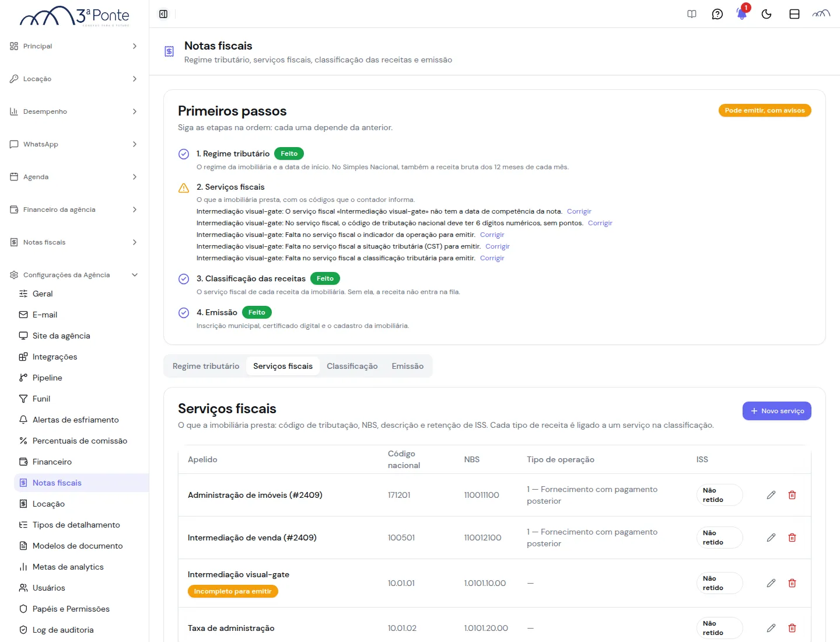The height and width of the screenshot is (642, 840).
Task: Expand the Desempenho sidebar section
Action: pos(74,111)
